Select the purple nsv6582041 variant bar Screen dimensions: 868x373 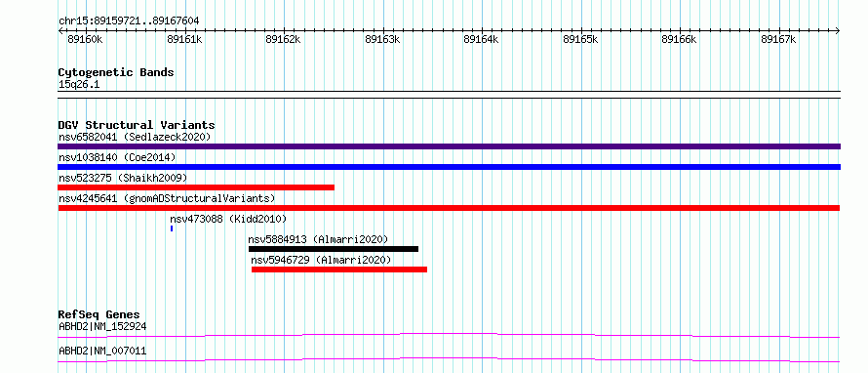449,146
